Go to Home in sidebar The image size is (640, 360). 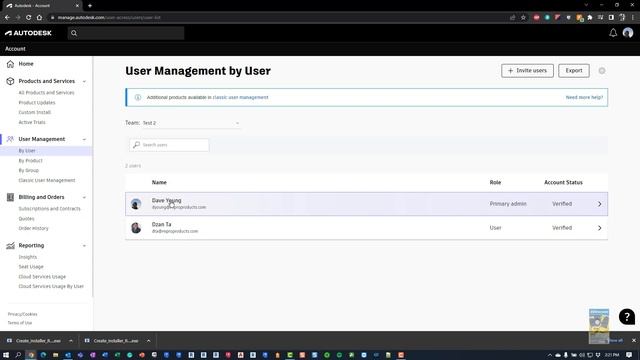pyautogui.click(x=26, y=64)
